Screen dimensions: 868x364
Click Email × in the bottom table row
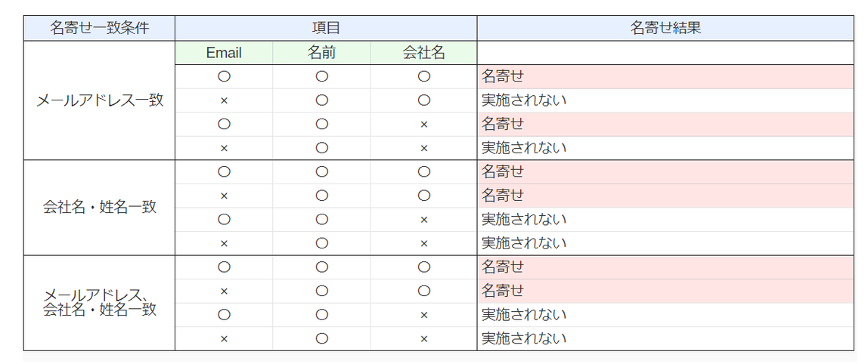[224, 338]
